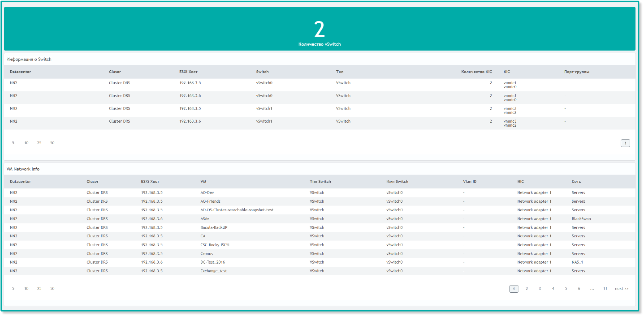Show 25 rows in Информация о Switch table
Viewport: 644px width, 316px height.
click(x=39, y=143)
